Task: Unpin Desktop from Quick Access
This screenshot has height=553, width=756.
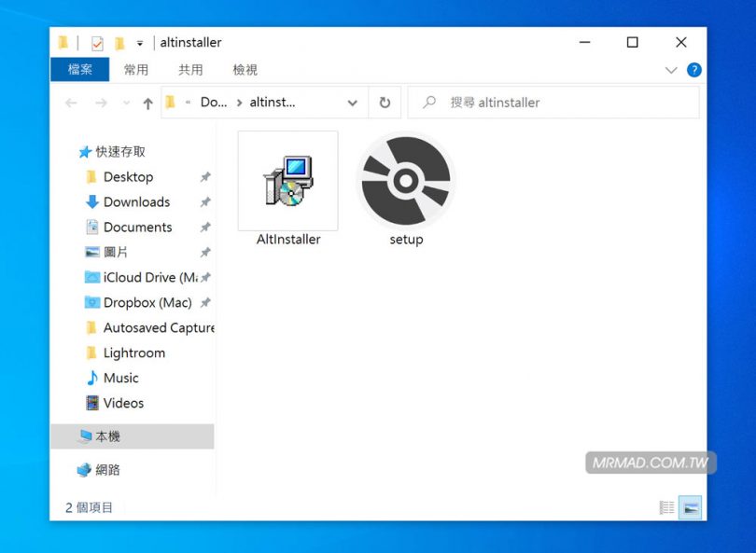Action: tap(204, 177)
